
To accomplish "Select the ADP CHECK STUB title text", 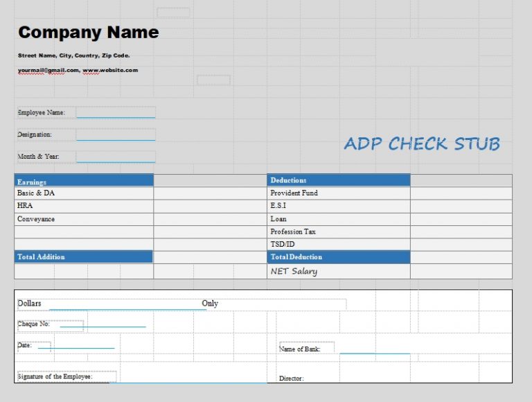I will point(421,143).
